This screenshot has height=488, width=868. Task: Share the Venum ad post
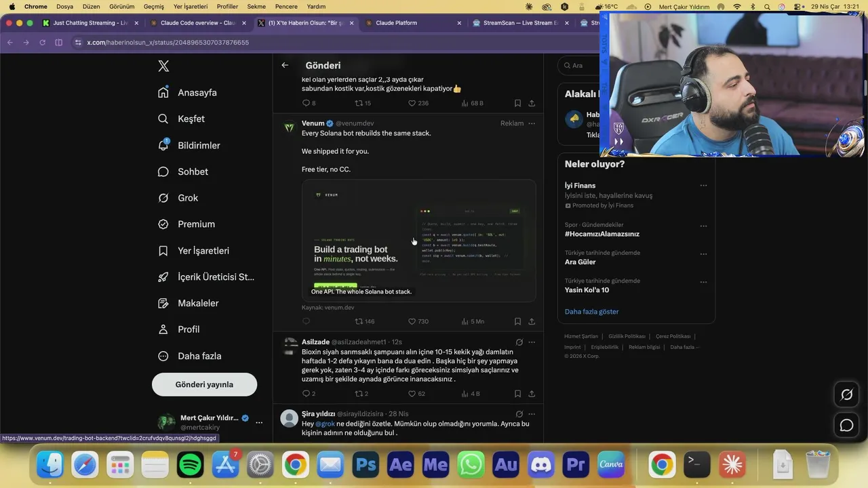click(x=532, y=321)
